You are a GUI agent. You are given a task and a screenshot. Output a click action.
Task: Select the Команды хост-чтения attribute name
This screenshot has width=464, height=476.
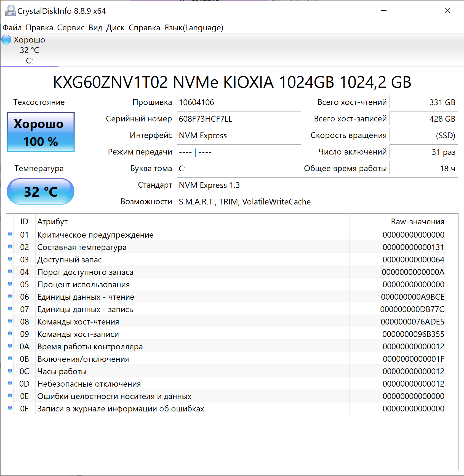(x=78, y=322)
